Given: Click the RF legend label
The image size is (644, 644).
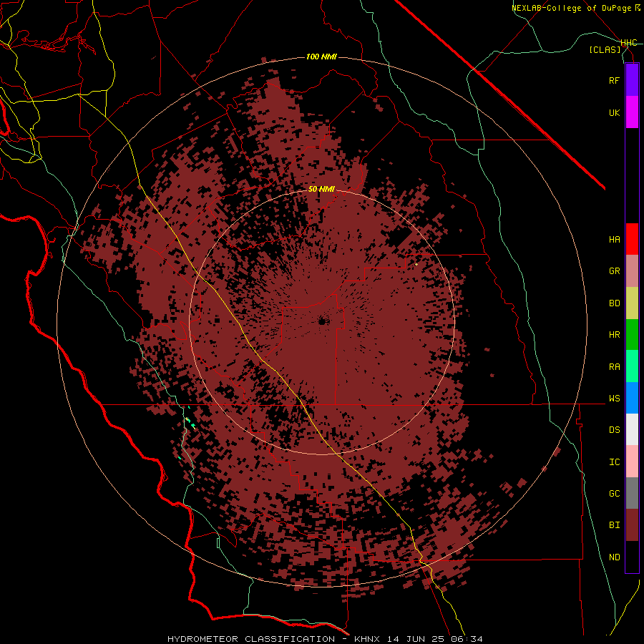Looking at the screenshot, I should pyautogui.click(x=614, y=80).
